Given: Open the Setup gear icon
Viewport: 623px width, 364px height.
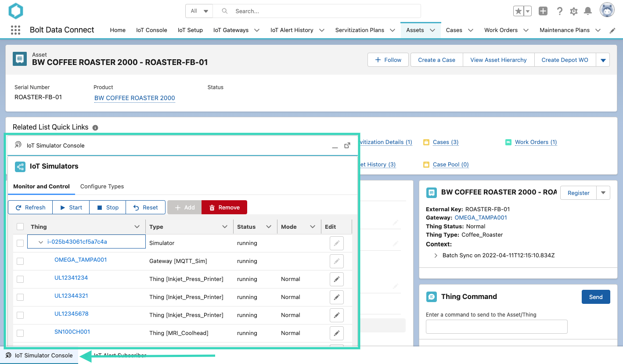Looking at the screenshot, I should (x=574, y=11).
